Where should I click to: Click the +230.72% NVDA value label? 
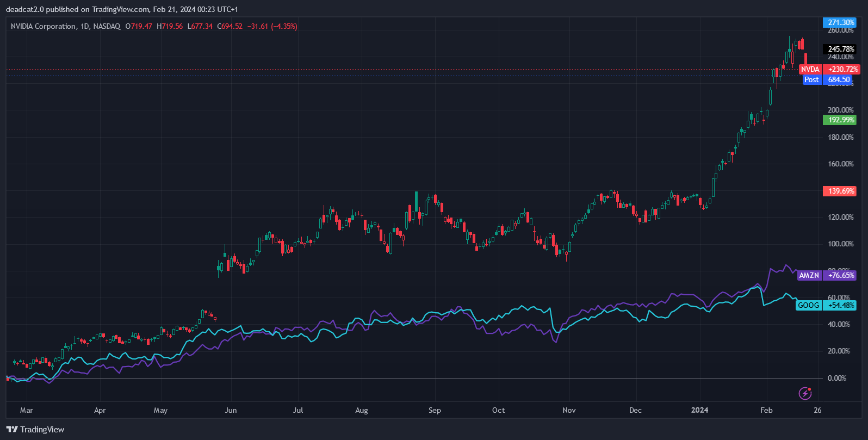pyautogui.click(x=842, y=69)
